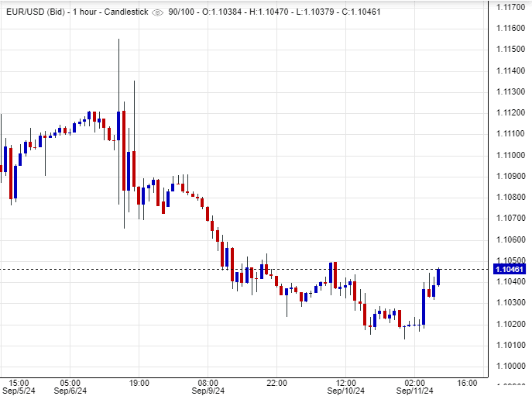Toggle the eye visibility icon beside Candlestick
Screen dimensions: 532x396
[158, 12]
